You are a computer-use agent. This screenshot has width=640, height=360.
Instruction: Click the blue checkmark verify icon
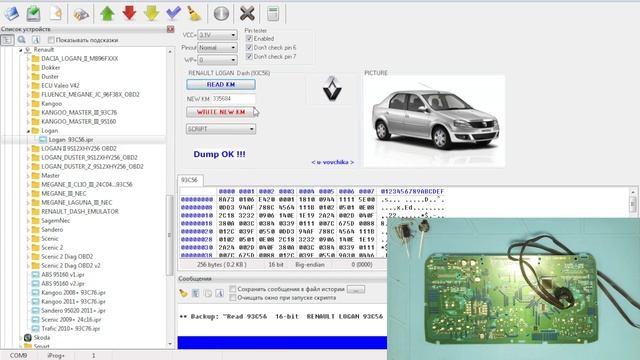(173, 13)
